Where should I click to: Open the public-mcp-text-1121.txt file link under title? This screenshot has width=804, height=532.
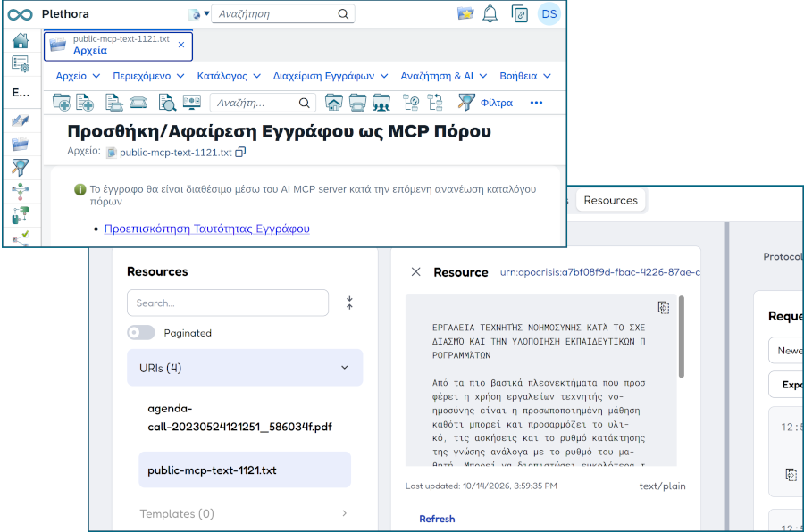(x=176, y=153)
